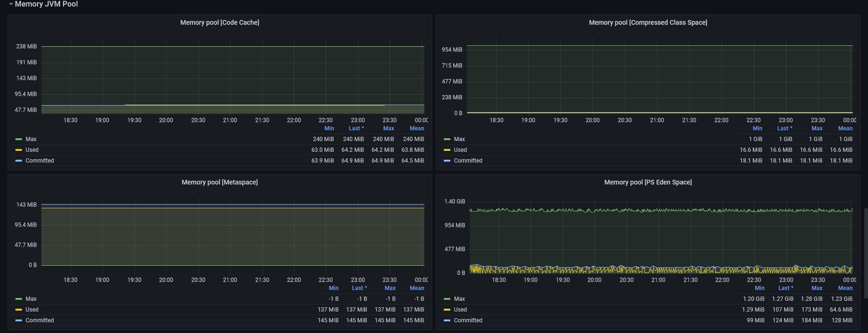Toggle Committed series in PS Eden Space legend
The width and height of the screenshot is (868, 333).
(x=468, y=320)
